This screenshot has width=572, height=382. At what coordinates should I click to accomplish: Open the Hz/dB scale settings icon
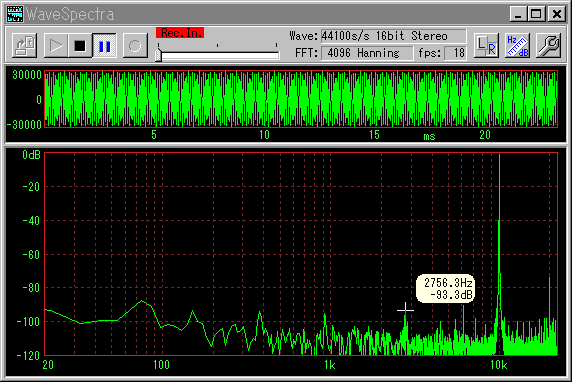[x=518, y=46]
